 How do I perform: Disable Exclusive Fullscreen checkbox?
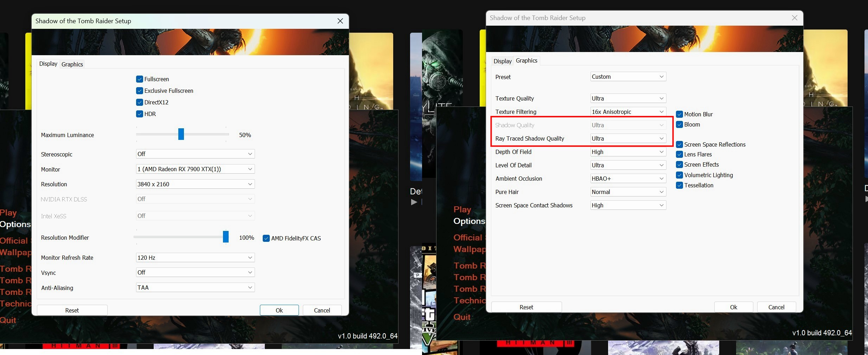point(140,91)
